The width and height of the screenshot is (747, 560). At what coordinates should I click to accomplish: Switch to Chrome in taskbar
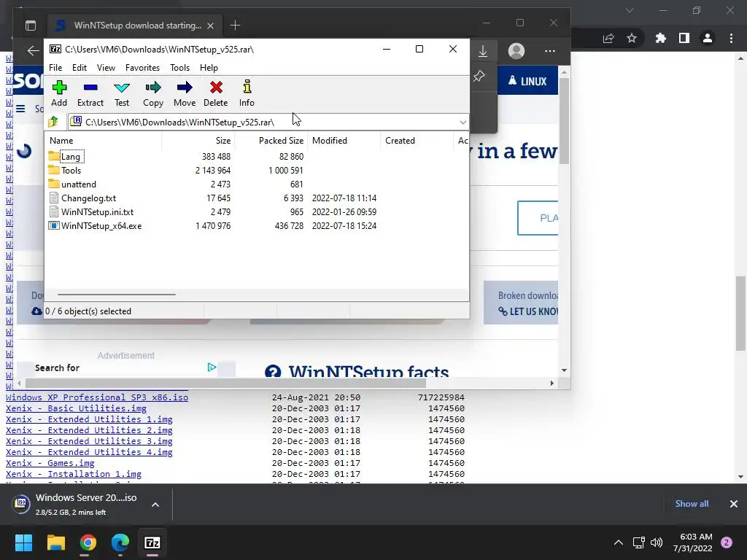[x=88, y=542]
